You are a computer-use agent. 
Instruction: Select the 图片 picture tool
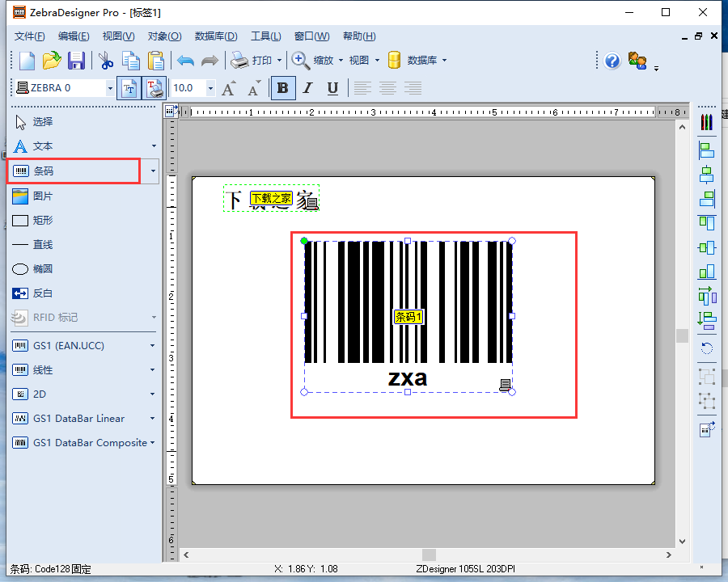coord(43,196)
